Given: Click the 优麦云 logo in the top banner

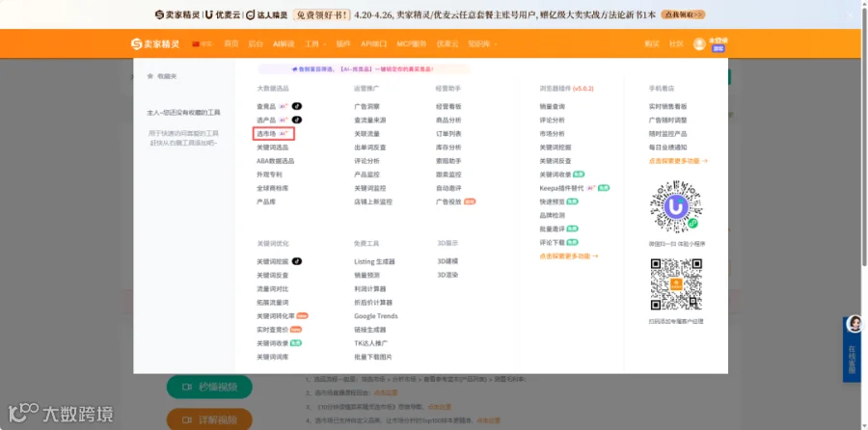Looking at the screenshot, I should [x=224, y=14].
